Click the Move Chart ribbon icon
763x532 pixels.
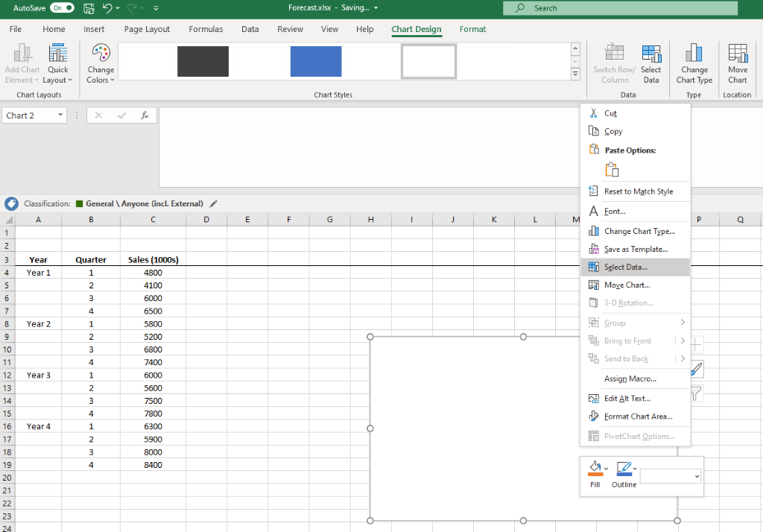pos(737,63)
